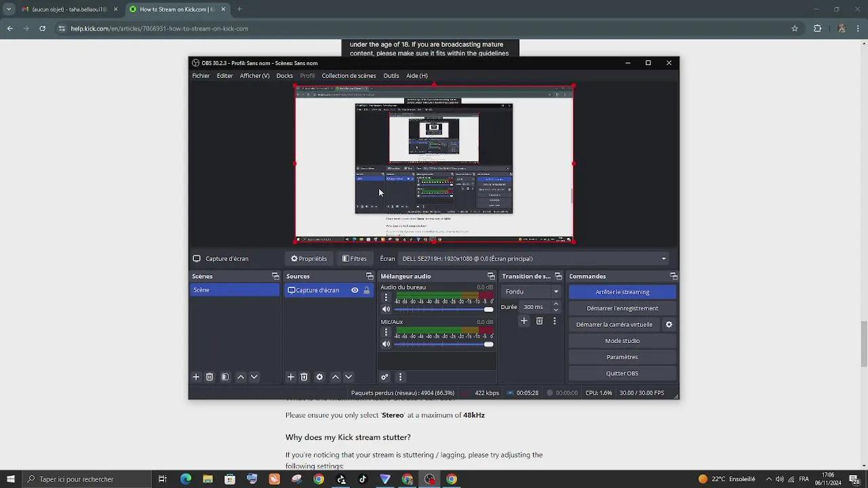Open the Docks menu

[285, 76]
